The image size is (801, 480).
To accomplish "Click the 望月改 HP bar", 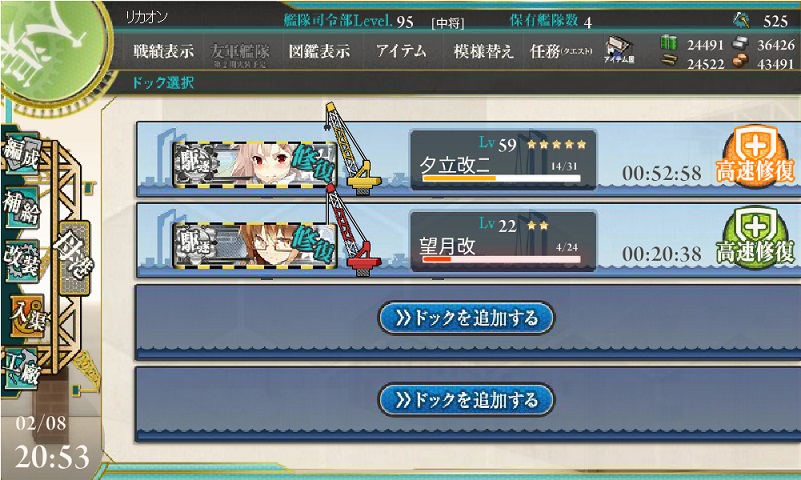I will [502, 259].
